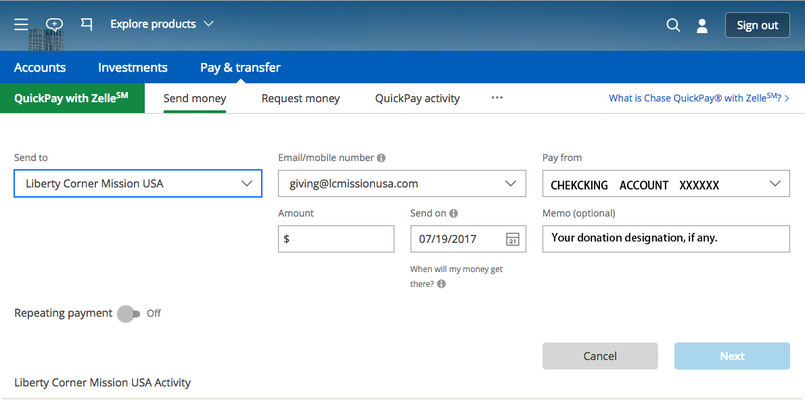Screen dimensions: 805x400
Task: Click the Amount input field
Action: click(336, 239)
